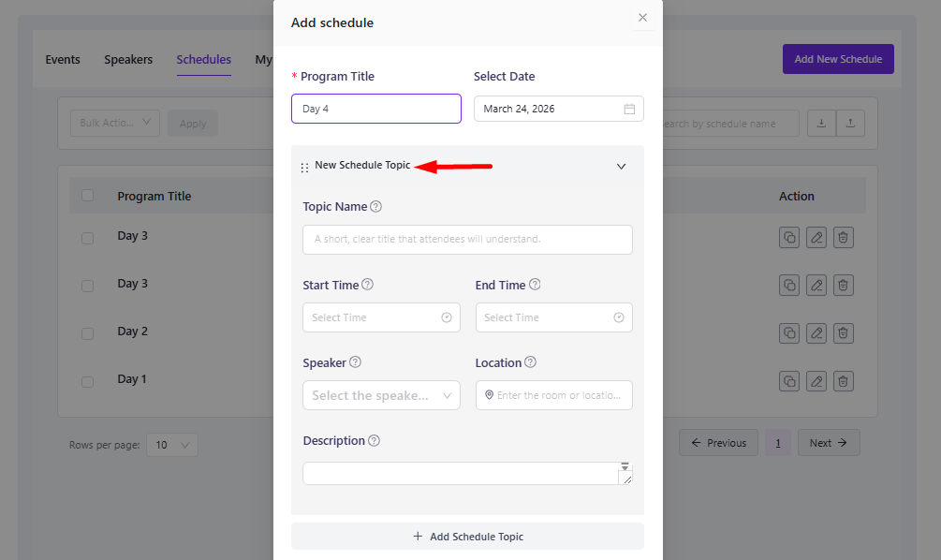The width and height of the screenshot is (941, 560).
Task: Switch to the Speakers tab
Action: click(x=128, y=60)
